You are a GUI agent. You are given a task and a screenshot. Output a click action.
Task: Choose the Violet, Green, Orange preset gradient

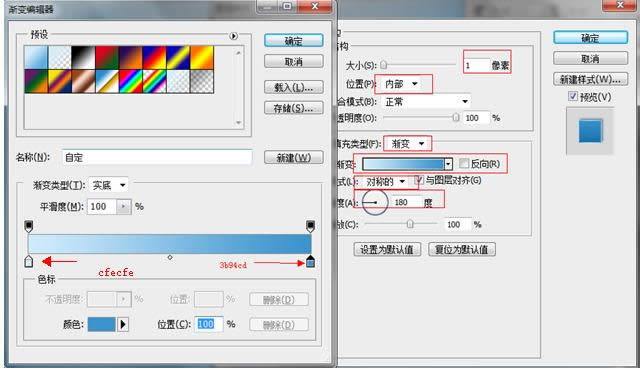tap(36, 81)
